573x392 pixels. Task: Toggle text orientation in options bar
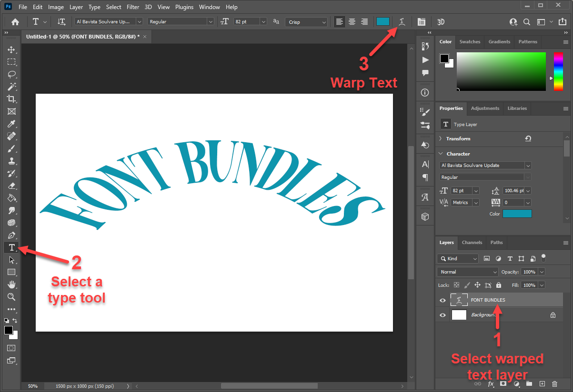pyautogui.click(x=61, y=21)
